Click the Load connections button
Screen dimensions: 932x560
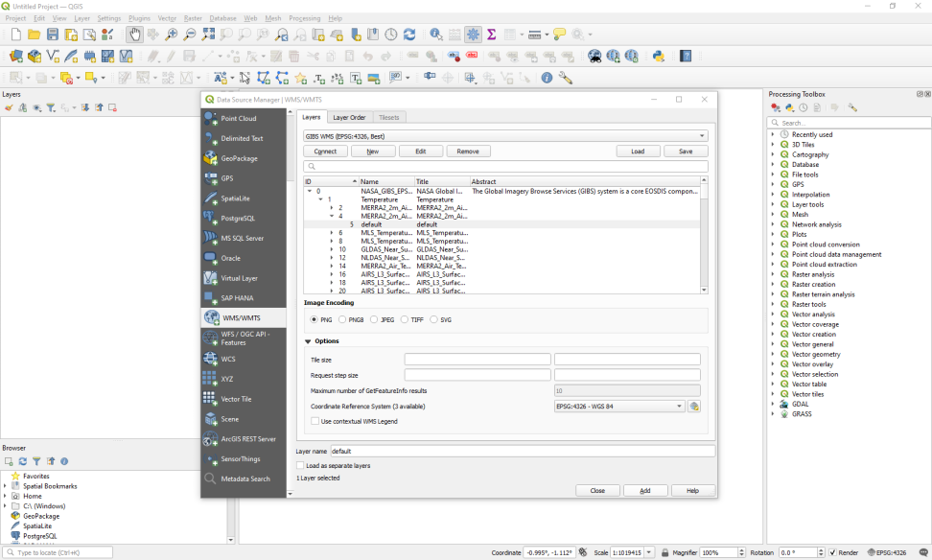(x=638, y=152)
